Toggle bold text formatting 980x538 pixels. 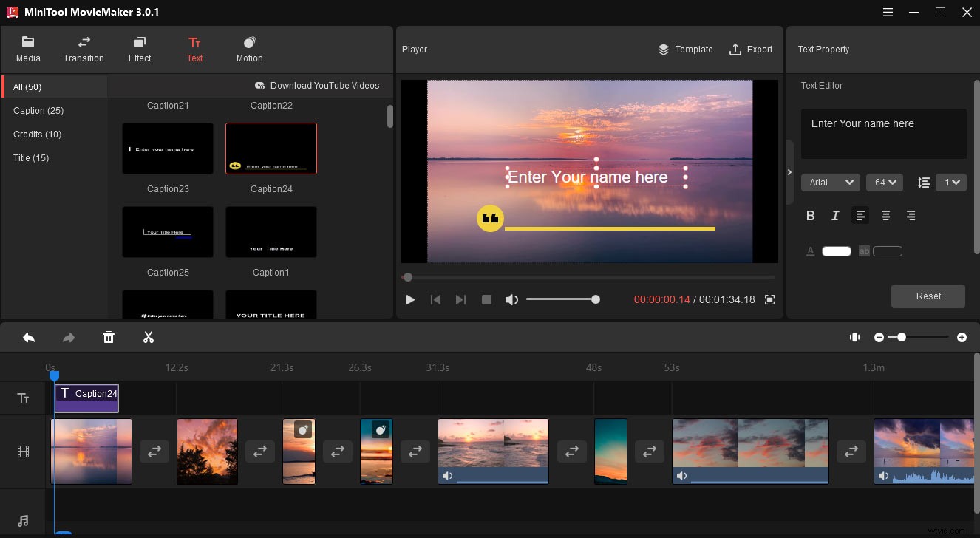[810, 215]
